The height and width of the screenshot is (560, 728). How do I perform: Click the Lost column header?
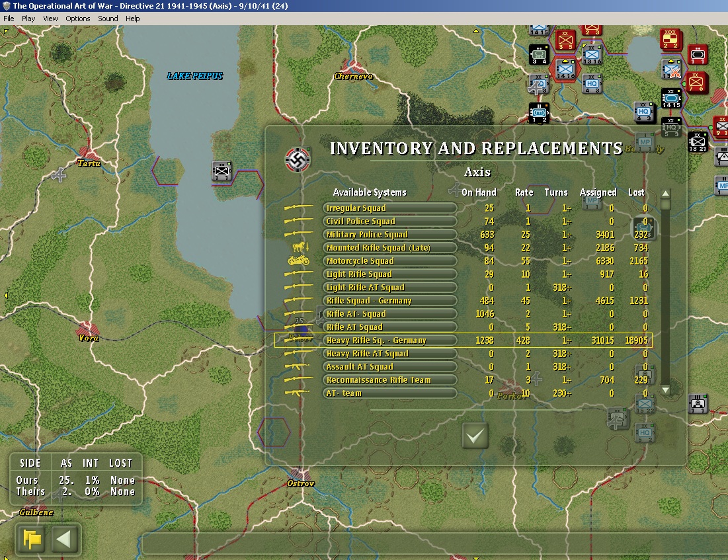click(636, 192)
